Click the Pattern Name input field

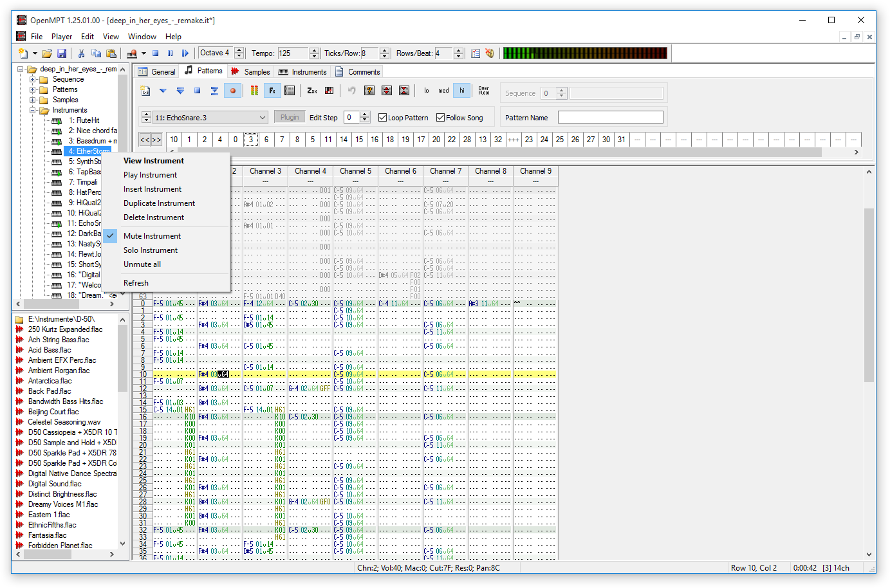[611, 117]
